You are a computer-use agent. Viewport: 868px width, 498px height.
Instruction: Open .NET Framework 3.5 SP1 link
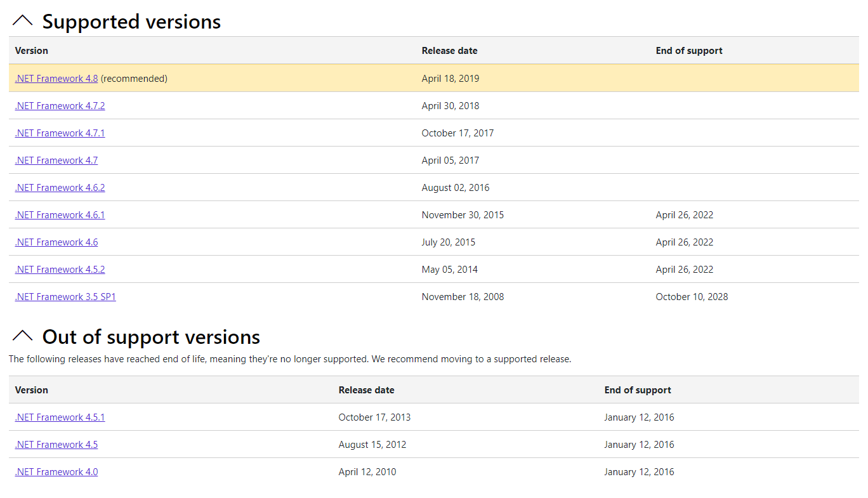point(65,297)
